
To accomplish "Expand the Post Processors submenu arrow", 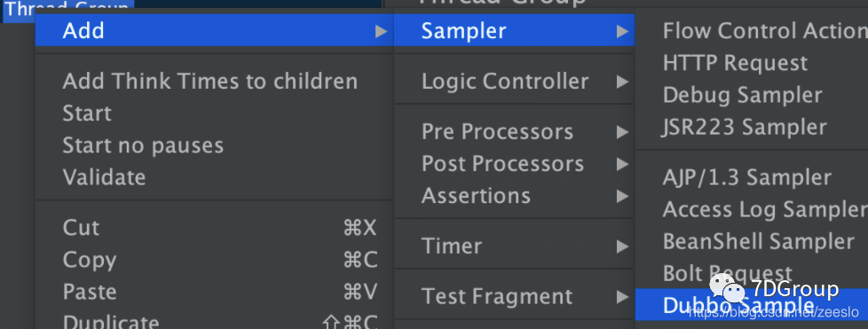I will click(x=623, y=164).
